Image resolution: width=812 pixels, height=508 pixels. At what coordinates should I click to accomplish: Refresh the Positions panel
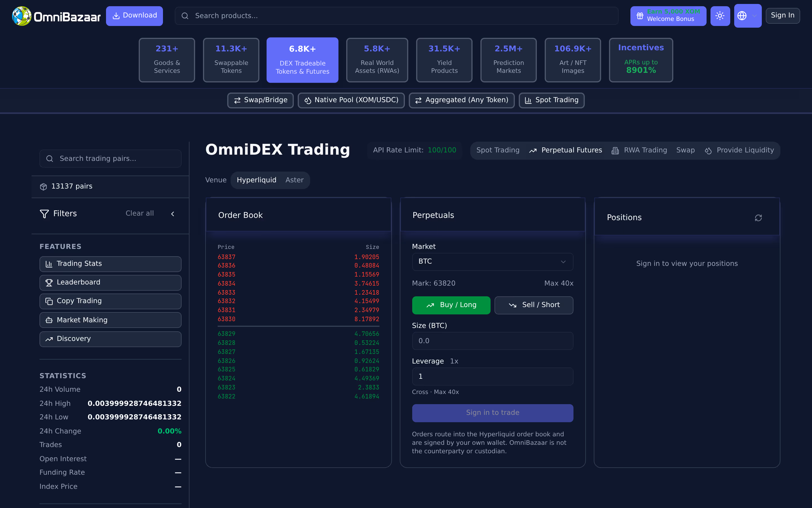758,218
